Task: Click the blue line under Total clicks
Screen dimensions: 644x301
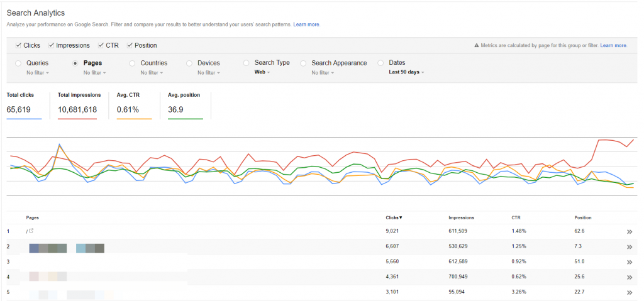Action: tap(25, 119)
